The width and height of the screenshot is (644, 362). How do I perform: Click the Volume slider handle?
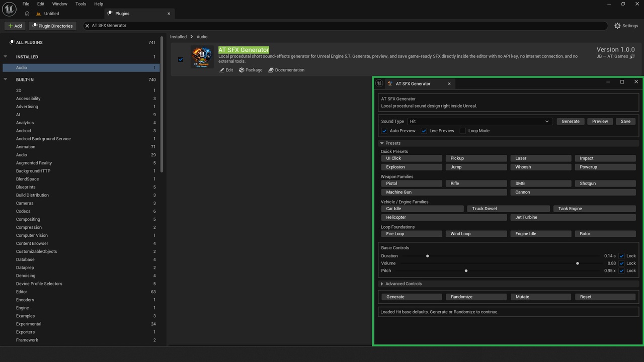point(578,263)
